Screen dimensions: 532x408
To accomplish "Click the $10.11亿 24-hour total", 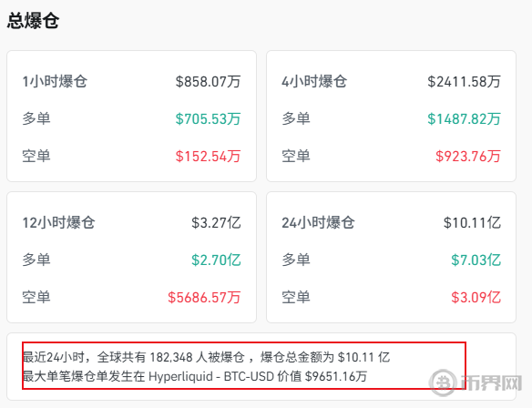I will (472, 223).
